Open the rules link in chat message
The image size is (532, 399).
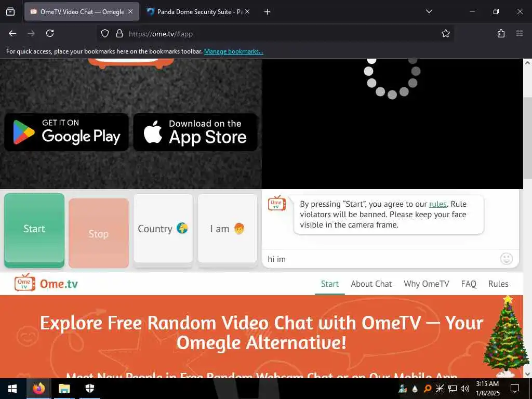[437, 204]
